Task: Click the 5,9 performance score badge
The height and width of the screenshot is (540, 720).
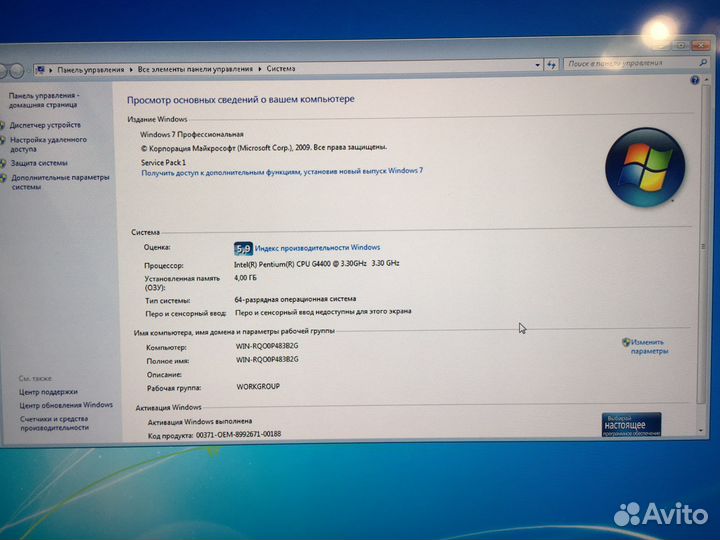Action: 243,248
